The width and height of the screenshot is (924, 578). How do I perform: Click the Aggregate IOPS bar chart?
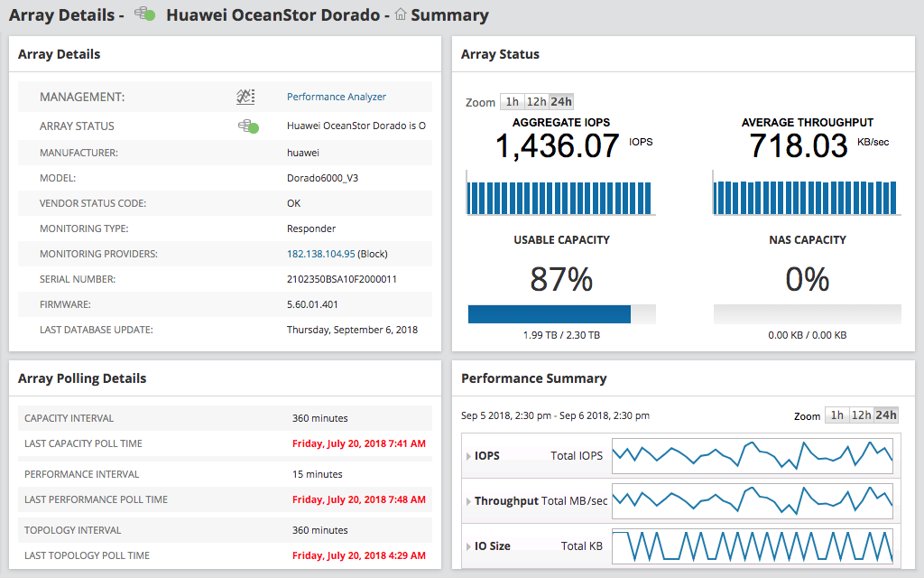(559, 193)
